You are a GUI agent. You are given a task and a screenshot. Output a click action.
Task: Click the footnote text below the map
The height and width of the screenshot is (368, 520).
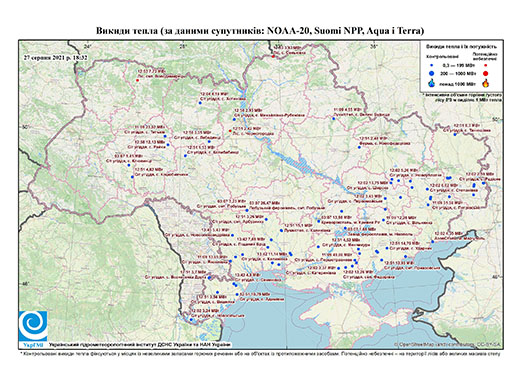pyautogui.click(x=260, y=353)
